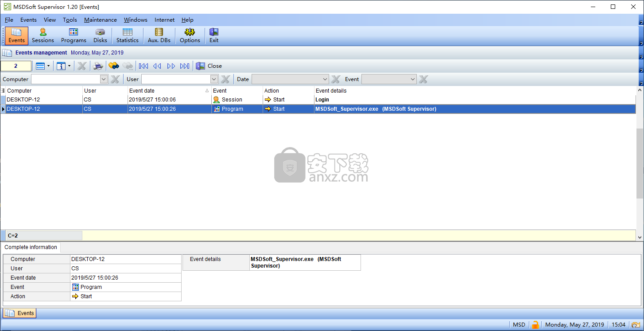Sort by User column header
Screen dimensions: 644x331
point(105,90)
